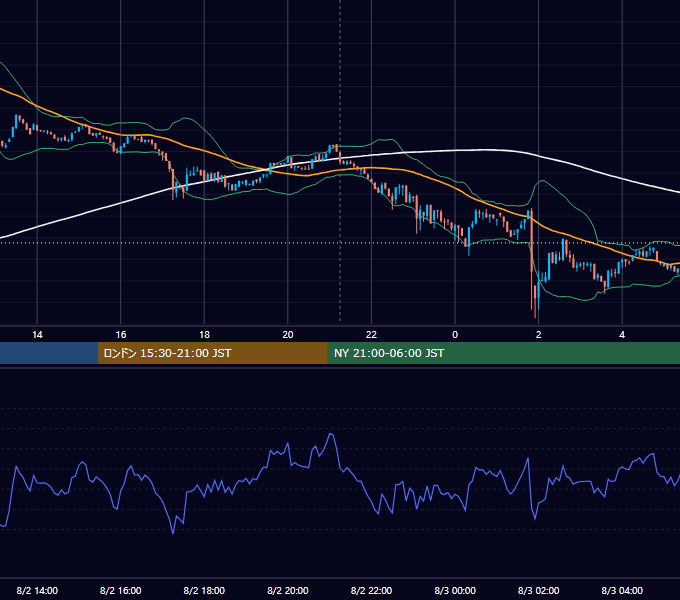The image size is (680, 600).
Task: Click the 8/3 00:00 date label
Action: point(455,590)
